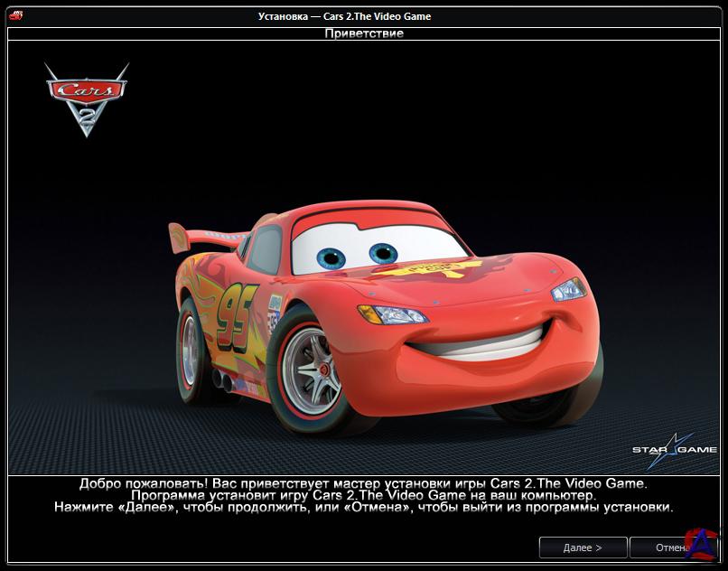Click the headlight next to the smiling mouth
The height and width of the screenshot is (571, 728).
click(x=568, y=290)
